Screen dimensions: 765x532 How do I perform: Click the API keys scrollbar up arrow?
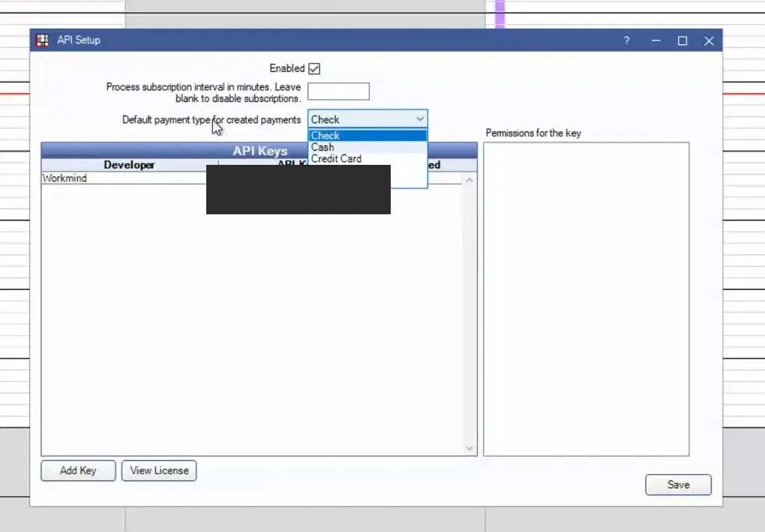pyautogui.click(x=469, y=180)
